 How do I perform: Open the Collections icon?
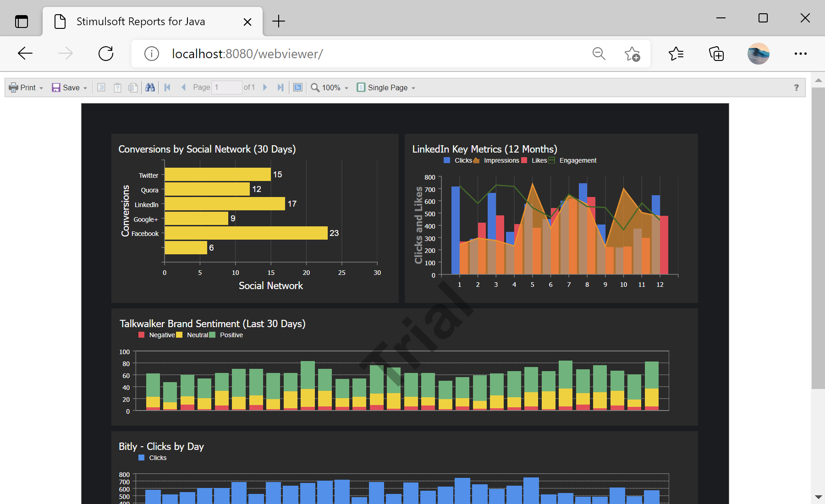pos(716,54)
